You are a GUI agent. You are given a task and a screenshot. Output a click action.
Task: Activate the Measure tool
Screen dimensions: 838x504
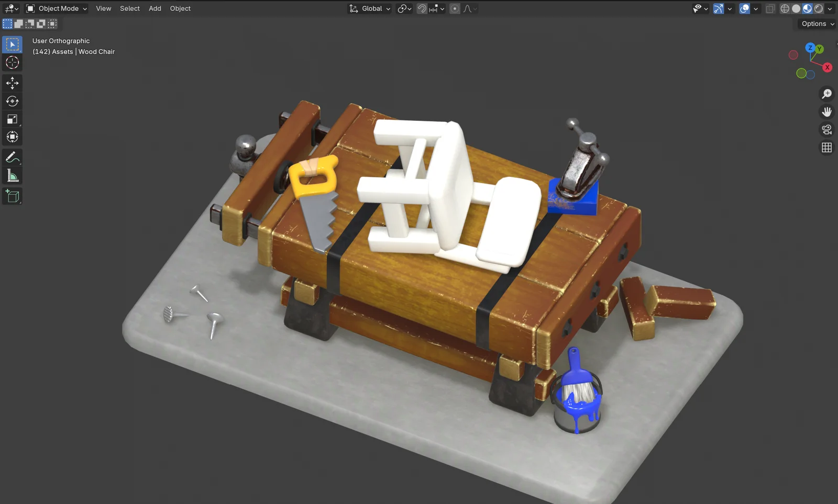[x=12, y=175]
